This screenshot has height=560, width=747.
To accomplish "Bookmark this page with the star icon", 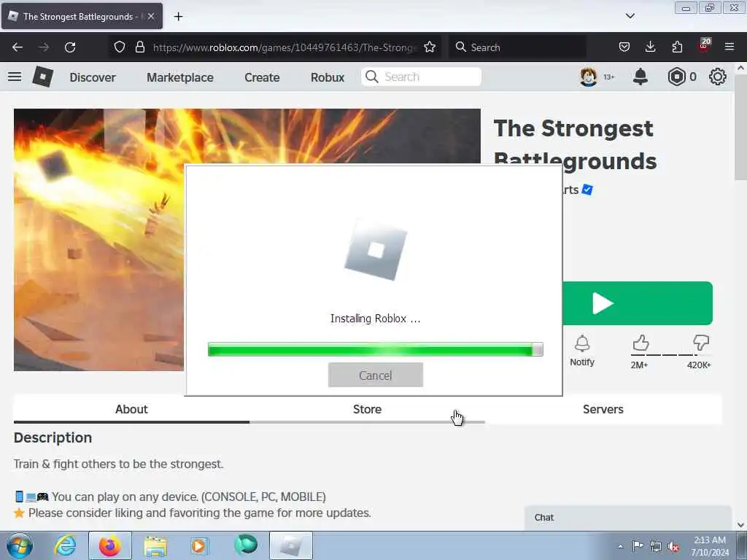I will pyautogui.click(x=430, y=47).
